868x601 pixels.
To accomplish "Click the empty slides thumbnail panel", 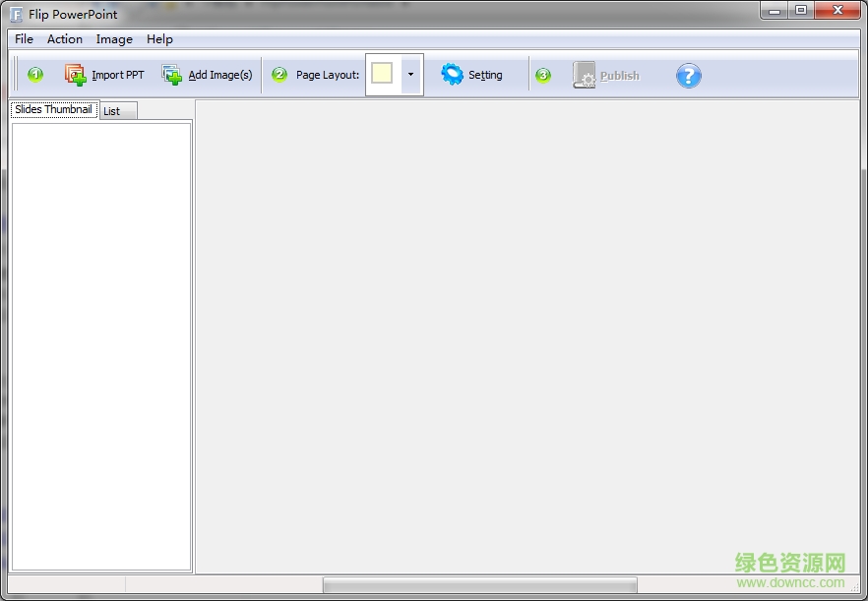I will 100,344.
